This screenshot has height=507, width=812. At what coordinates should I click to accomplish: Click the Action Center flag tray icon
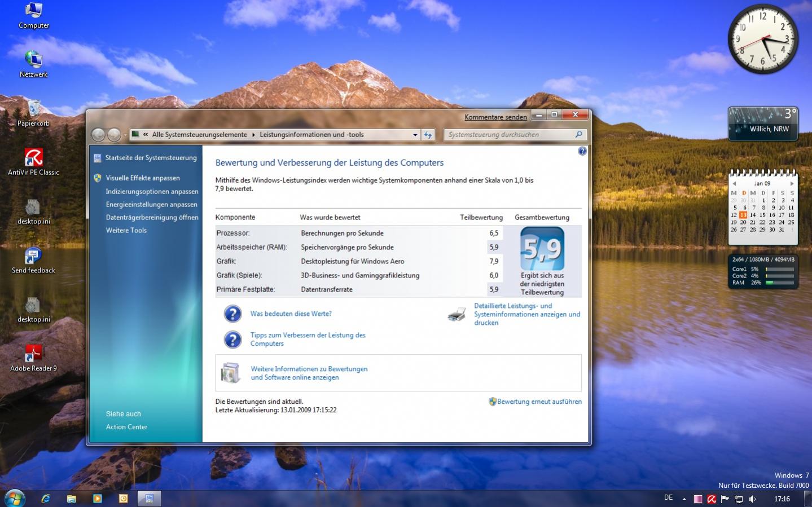[725, 499]
